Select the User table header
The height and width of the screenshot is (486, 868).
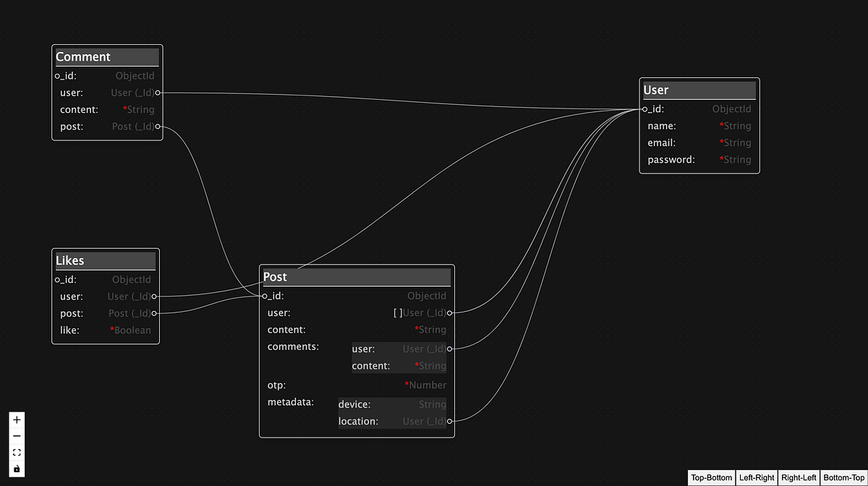click(698, 90)
